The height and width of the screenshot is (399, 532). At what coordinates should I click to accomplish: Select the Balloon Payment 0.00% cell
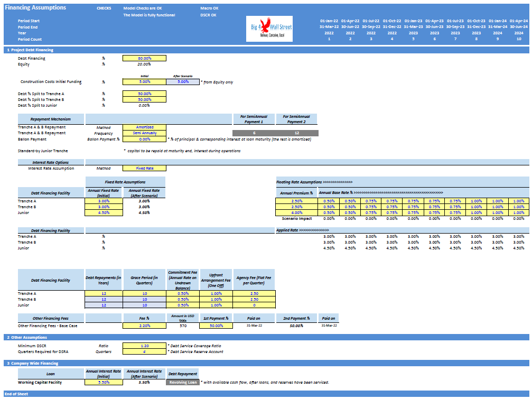145,139
